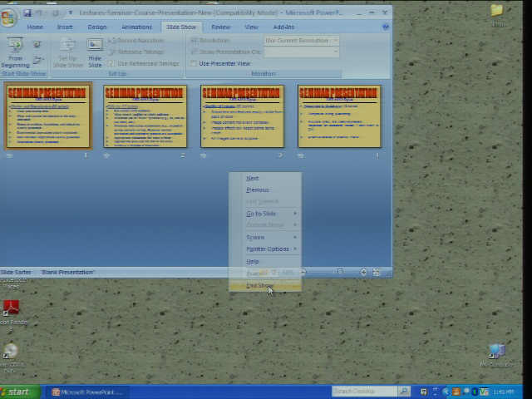
Task: Click the network computer desktop icon
Action: tap(497, 351)
